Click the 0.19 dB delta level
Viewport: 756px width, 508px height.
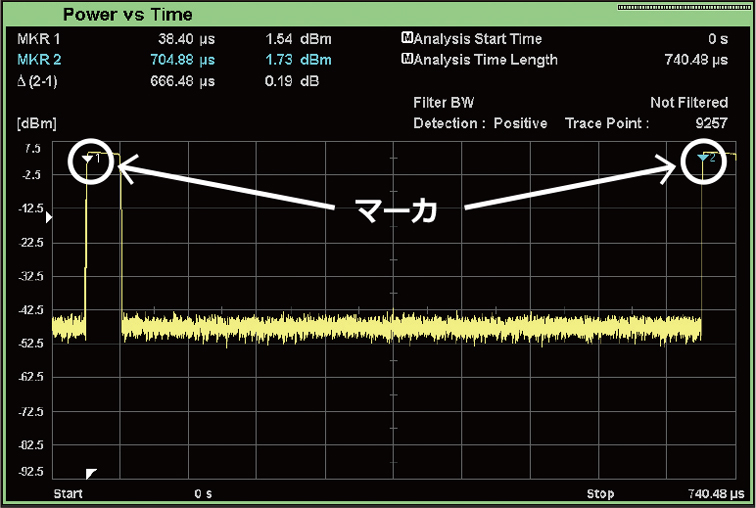tap(292, 81)
